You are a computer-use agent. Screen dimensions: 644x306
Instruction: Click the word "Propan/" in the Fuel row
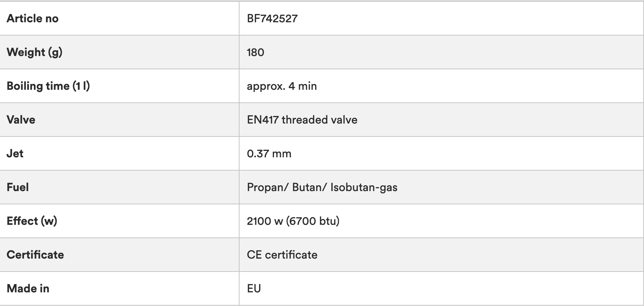tap(267, 187)
